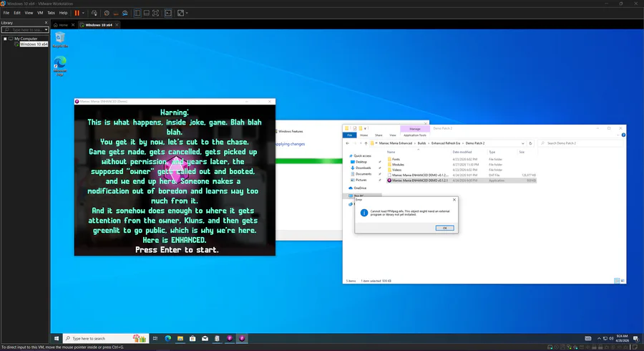The width and height of the screenshot is (644, 351).
Task: Open the Share ribbon tab in File Explorer
Action: [x=379, y=135]
